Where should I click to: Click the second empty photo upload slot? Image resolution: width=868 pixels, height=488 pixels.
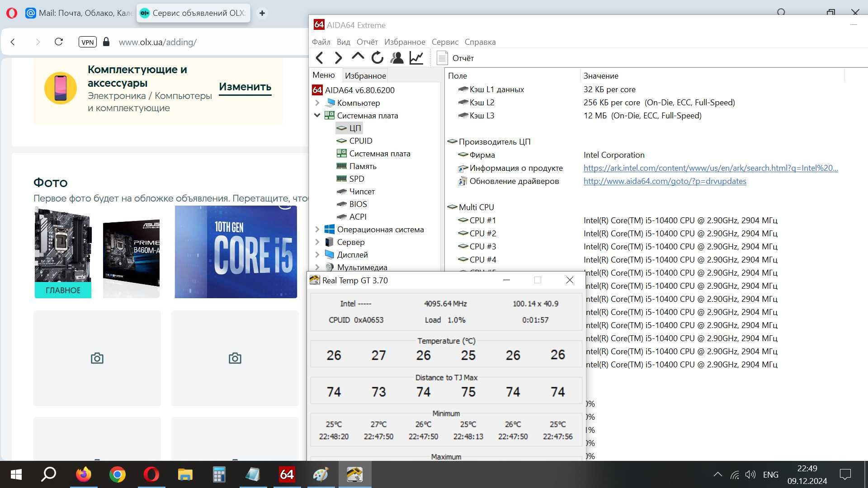235,358
